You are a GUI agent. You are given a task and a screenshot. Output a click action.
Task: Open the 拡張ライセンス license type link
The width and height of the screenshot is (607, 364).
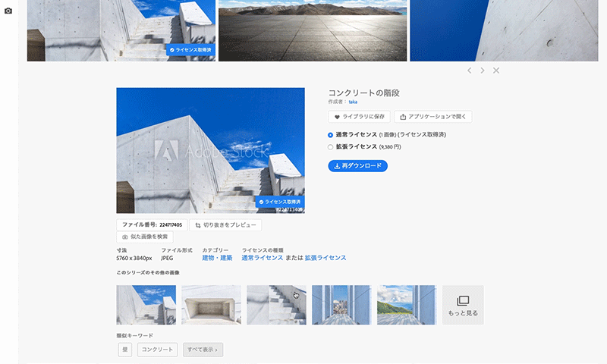(x=326, y=258)
